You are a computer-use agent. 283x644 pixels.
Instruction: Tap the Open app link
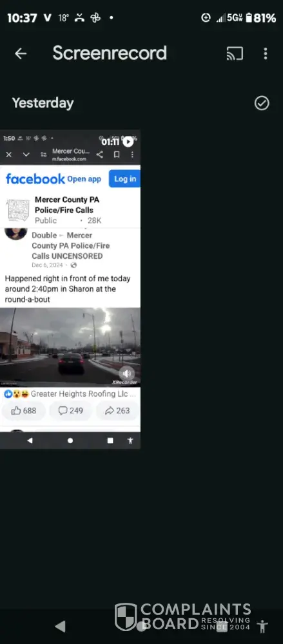pos(84,178)
